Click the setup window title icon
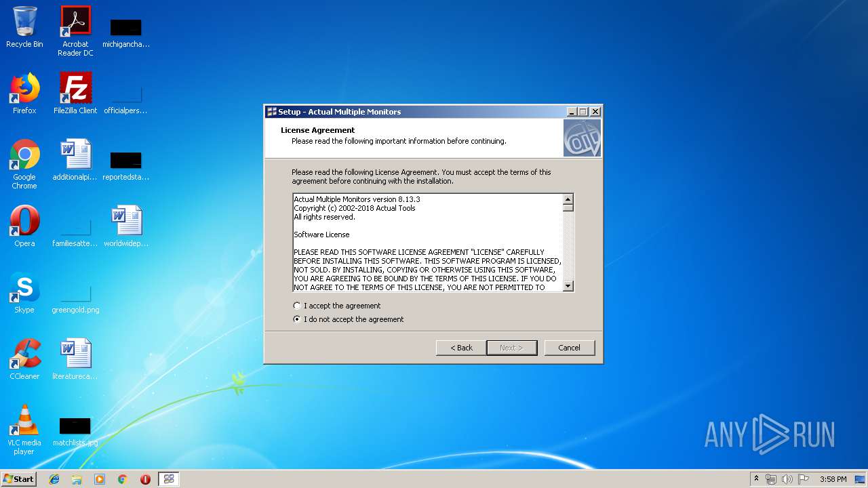The height and width of the screenshot is (488, 868). pos(272,112)
